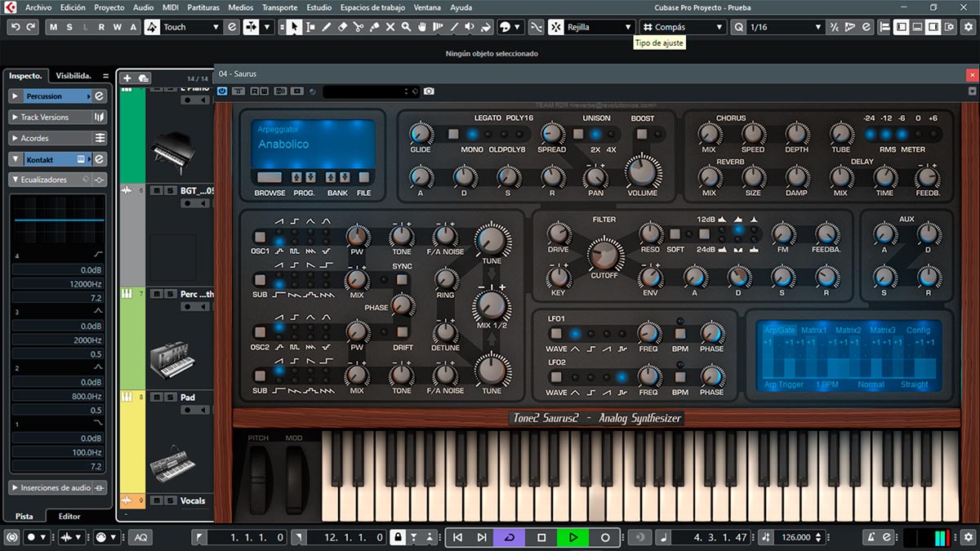Click the Record transport button
The height and width of the screenshot is (551, 980).
click(x=605, y=537)
